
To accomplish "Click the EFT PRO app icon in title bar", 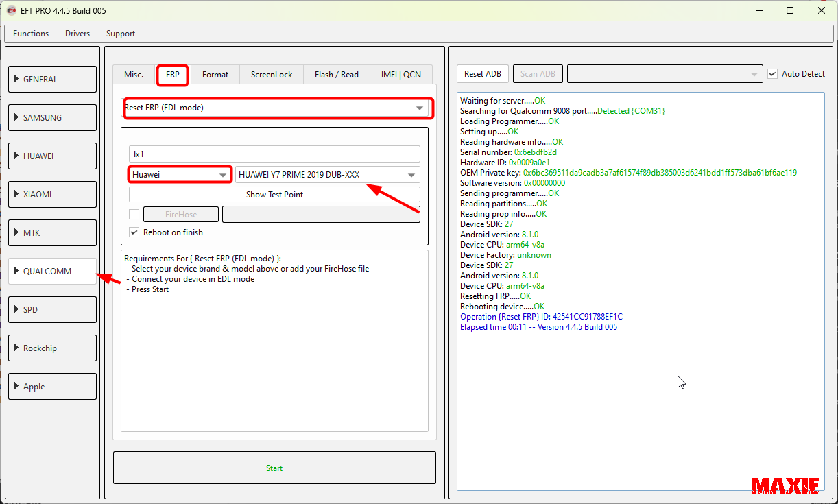I will pos(11,11).
